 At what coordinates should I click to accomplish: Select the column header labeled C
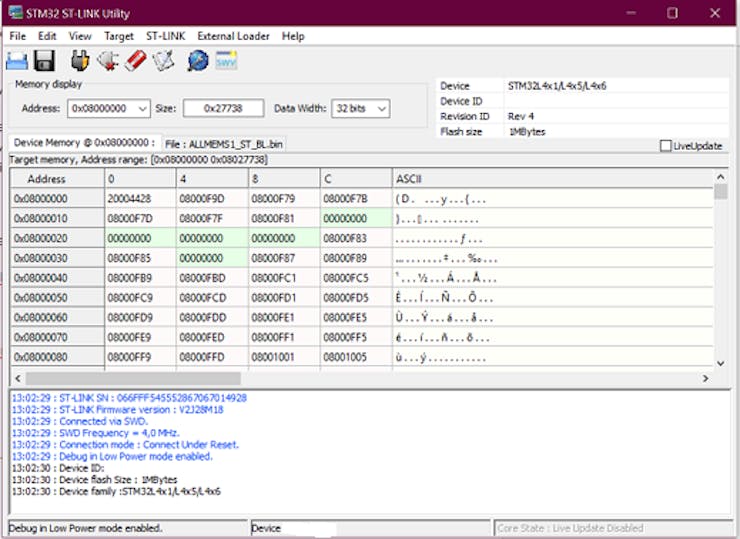[x=356, y=179]
